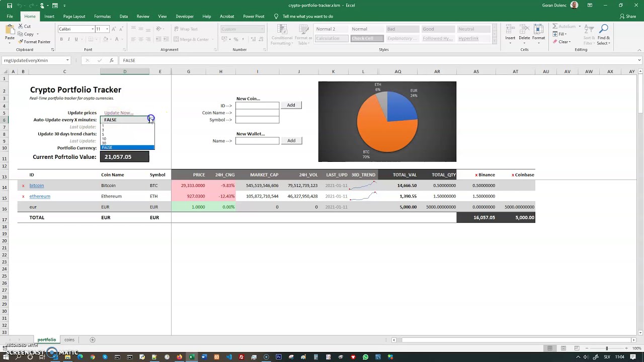Click the pie chart thumbnail
Screen dimensions: 644x362
click(x=387, y=122)
